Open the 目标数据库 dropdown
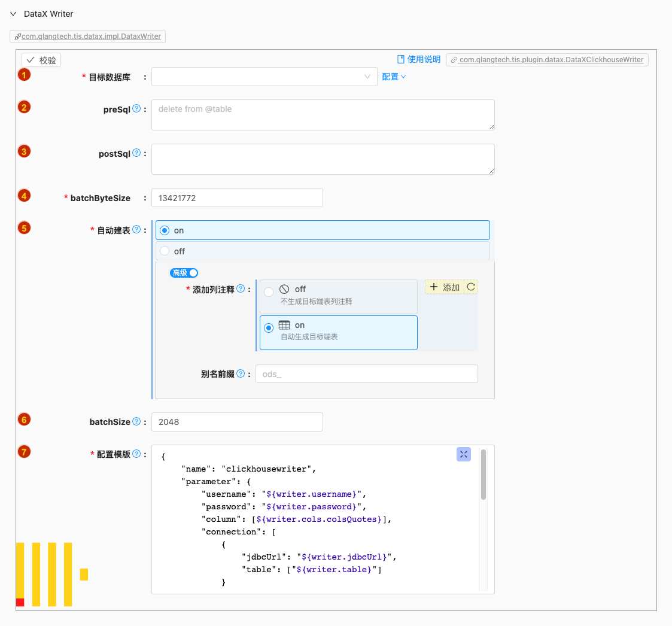The width and height of the screenshot is (672, 626). click(264, 77)
